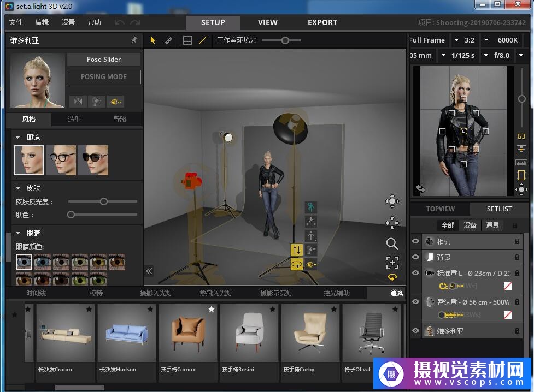Collapse the 眼睛 section
534x392 pixels.
(17, 233)
